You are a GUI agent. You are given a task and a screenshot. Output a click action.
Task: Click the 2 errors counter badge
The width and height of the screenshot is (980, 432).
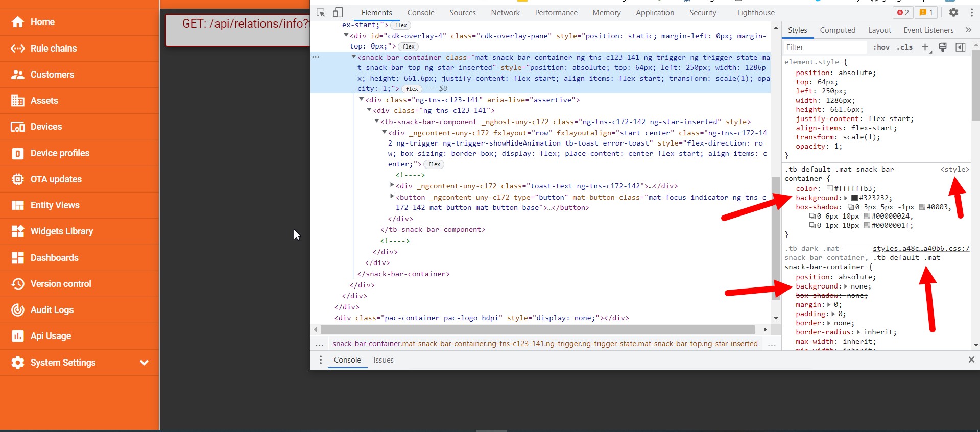[x=903, y=12]
